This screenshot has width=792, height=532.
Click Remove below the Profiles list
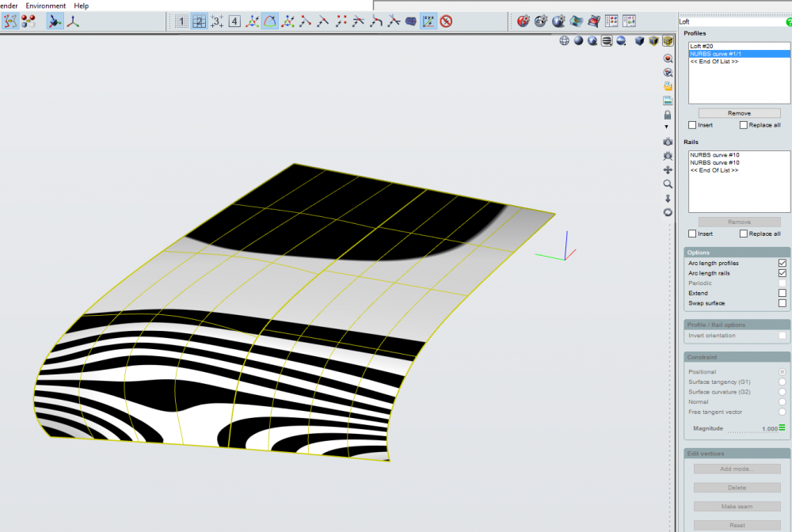(739, 113)
